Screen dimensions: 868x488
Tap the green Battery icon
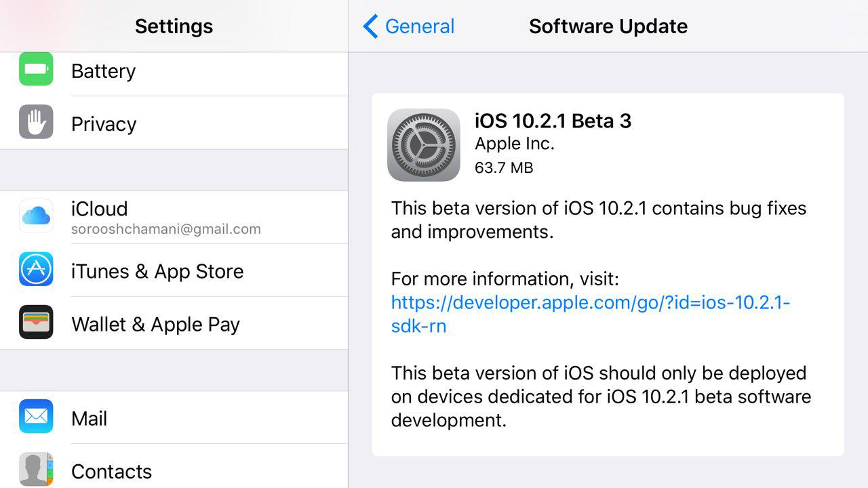click(x=36, y=70)
